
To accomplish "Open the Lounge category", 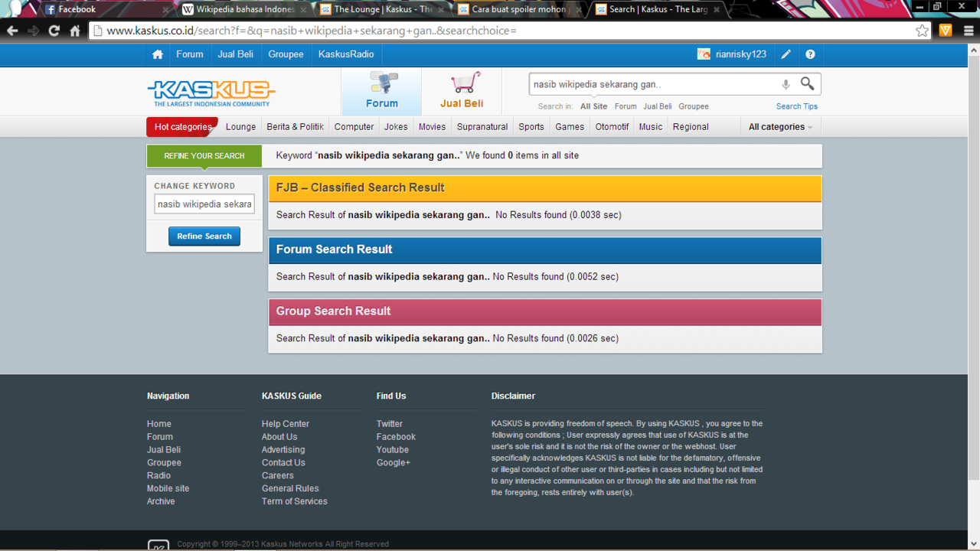I will (240, 127).
